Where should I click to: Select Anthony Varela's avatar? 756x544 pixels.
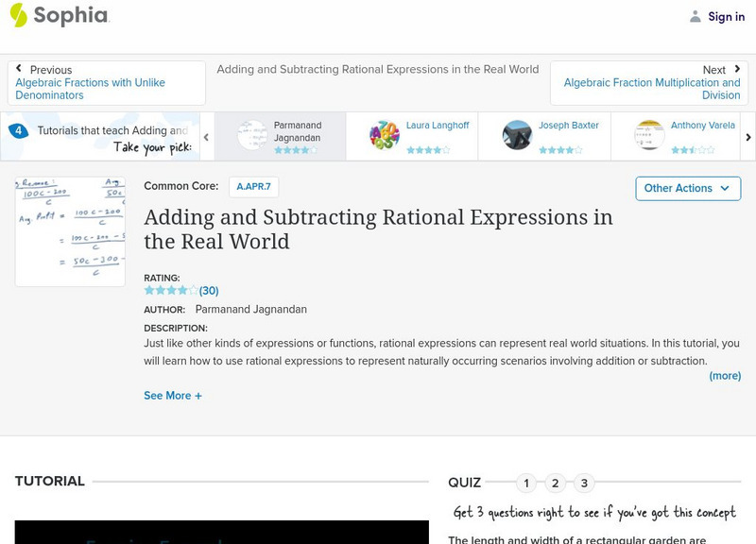pyautogui.click(x=649, y=136)
